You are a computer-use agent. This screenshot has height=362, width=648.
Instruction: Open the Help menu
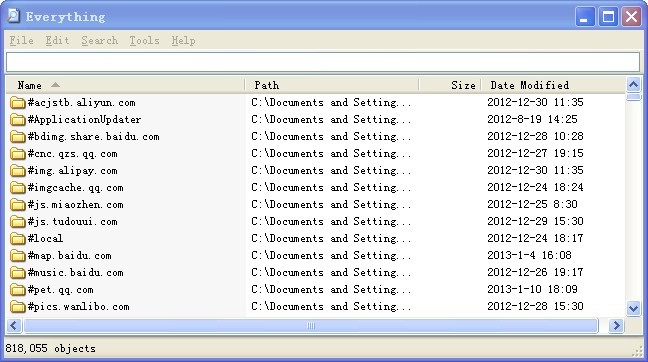click(x=183, y=40)
